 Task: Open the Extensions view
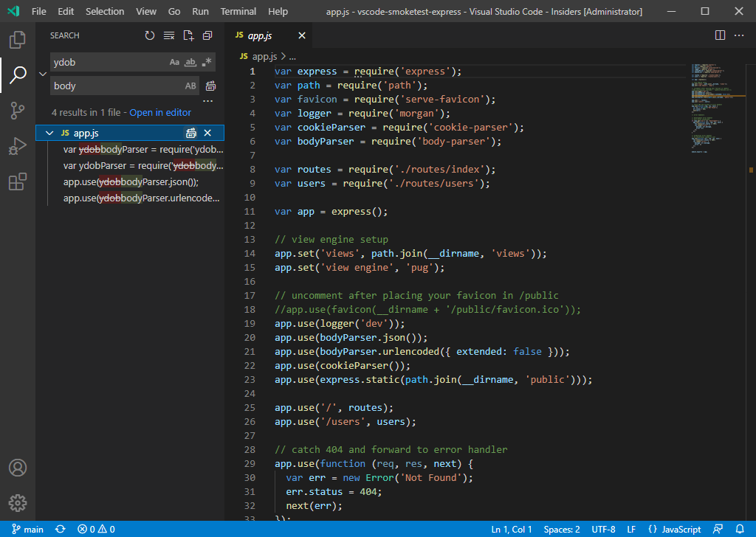pyautogui.click(x=18, y=181)
